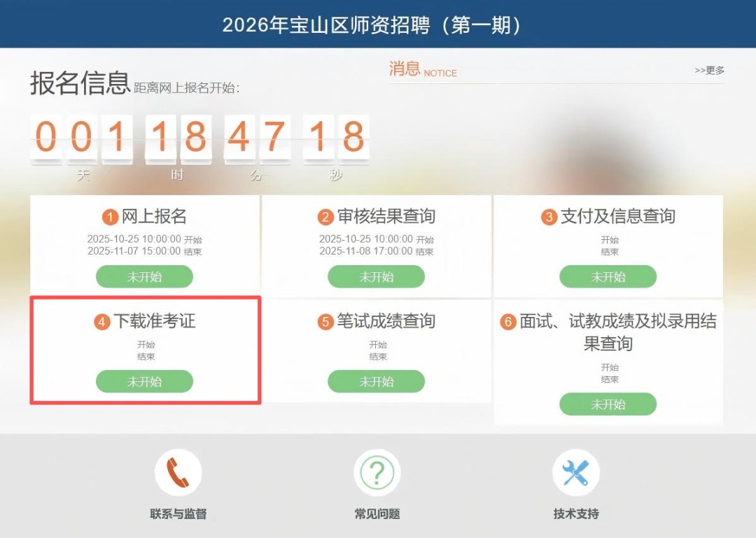
Task: Click the orange number 1 badge
Action: click(x=110, y=217)
